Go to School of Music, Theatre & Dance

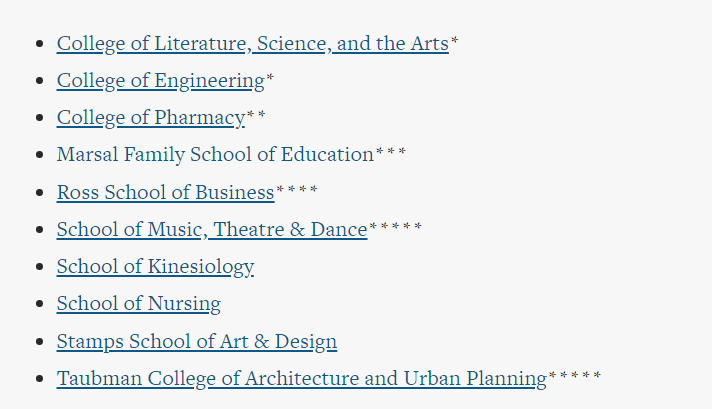(212, 230)
